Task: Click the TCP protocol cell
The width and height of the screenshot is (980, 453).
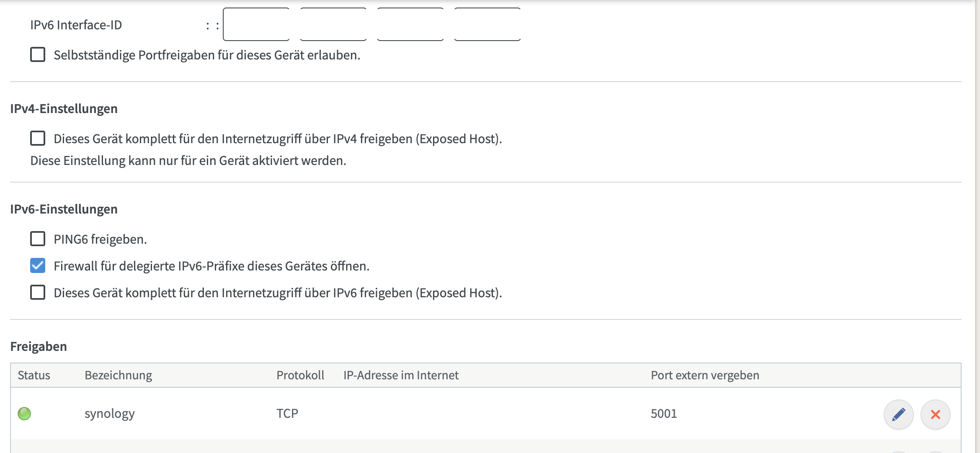Action: click(287, 414)
